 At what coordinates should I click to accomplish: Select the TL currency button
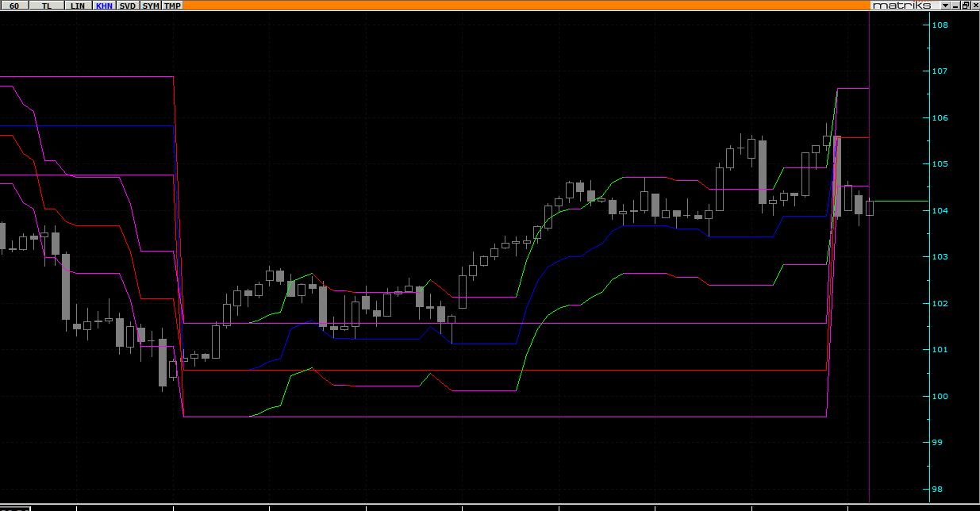coord(47,5)
